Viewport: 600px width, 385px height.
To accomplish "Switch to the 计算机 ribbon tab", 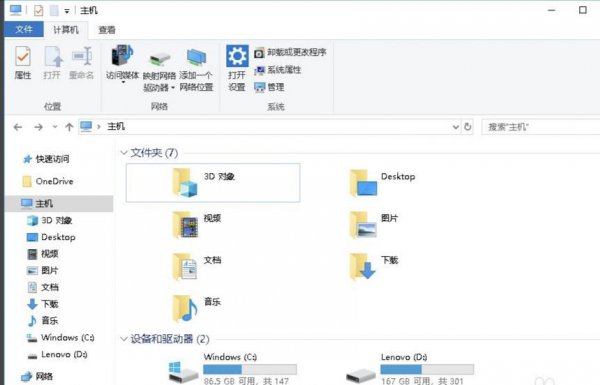I will [66, 29].
